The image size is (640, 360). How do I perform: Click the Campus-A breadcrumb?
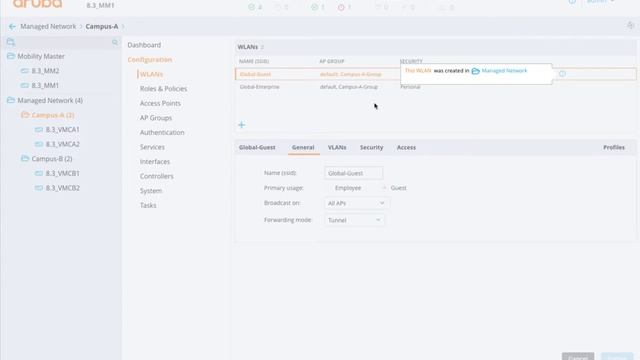point(102,27)
